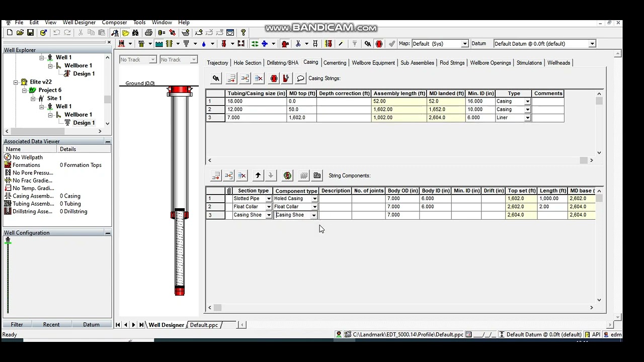Click the append row icon above Casing Strings
The image size is (644, 362).
point(231,78)
